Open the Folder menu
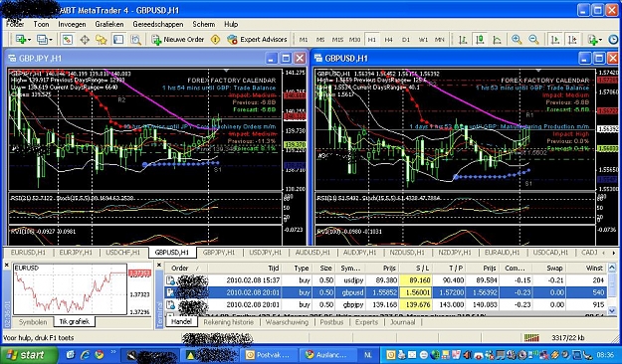This screenshot has height=364, width=622. point(15,24)
